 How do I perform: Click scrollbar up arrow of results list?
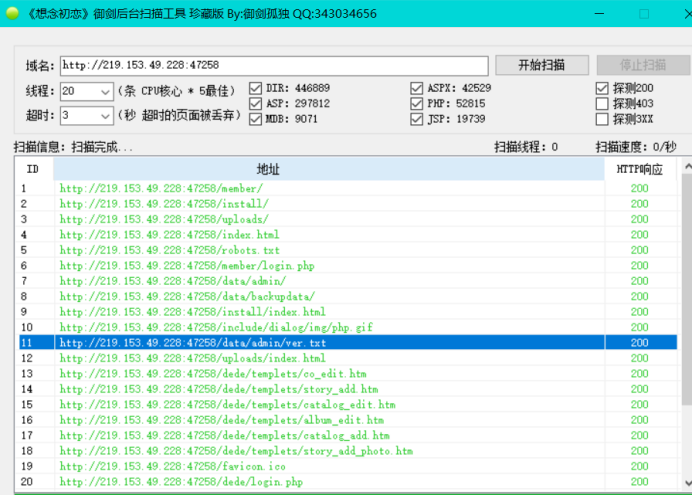(x=688, y=166)
